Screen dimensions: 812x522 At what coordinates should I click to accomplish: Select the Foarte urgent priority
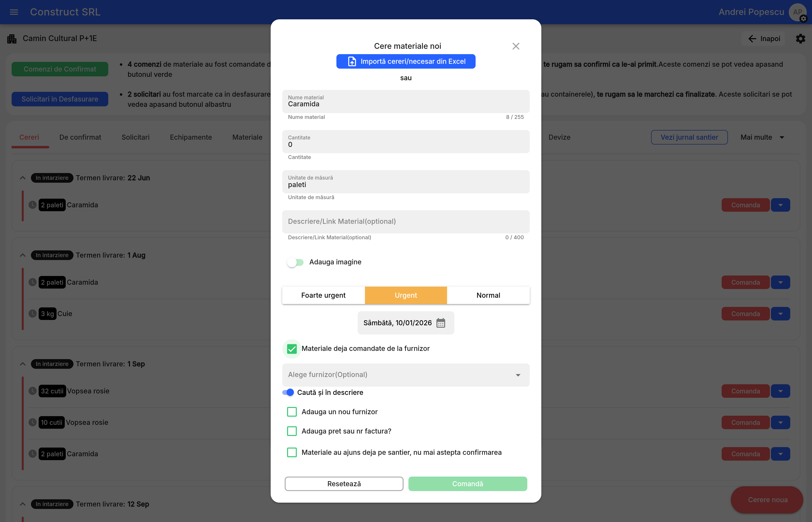(323, 295)
